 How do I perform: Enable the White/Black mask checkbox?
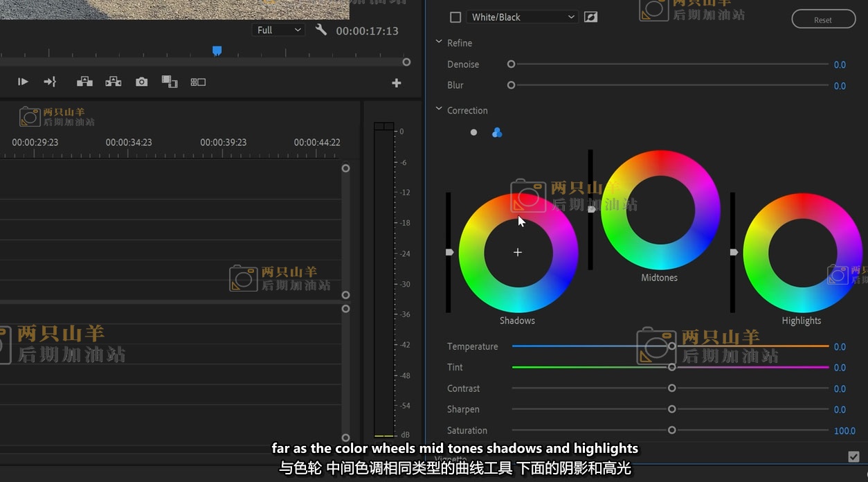(x=455, y=17)
